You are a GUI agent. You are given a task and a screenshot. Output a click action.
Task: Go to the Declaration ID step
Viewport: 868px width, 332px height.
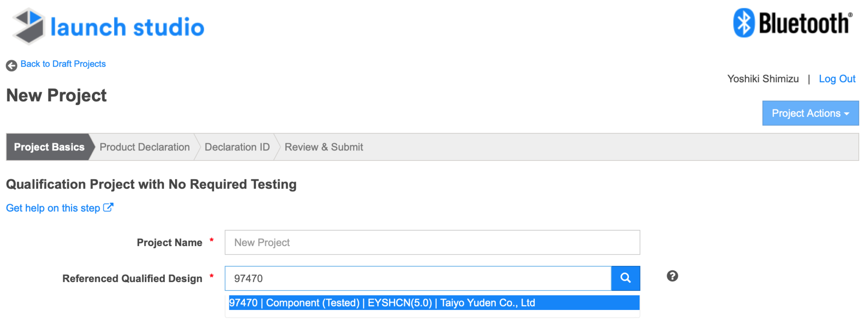[237, 147]
